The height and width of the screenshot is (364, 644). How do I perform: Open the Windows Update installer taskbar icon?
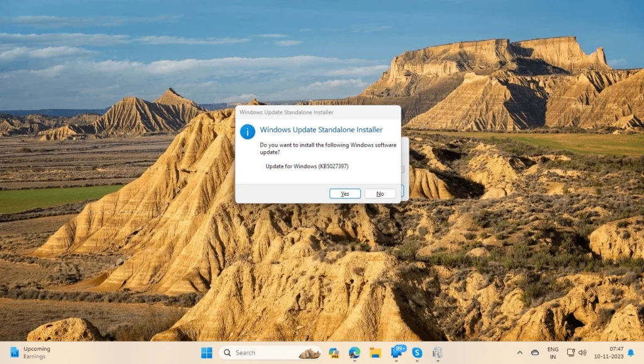pos(438,353)
